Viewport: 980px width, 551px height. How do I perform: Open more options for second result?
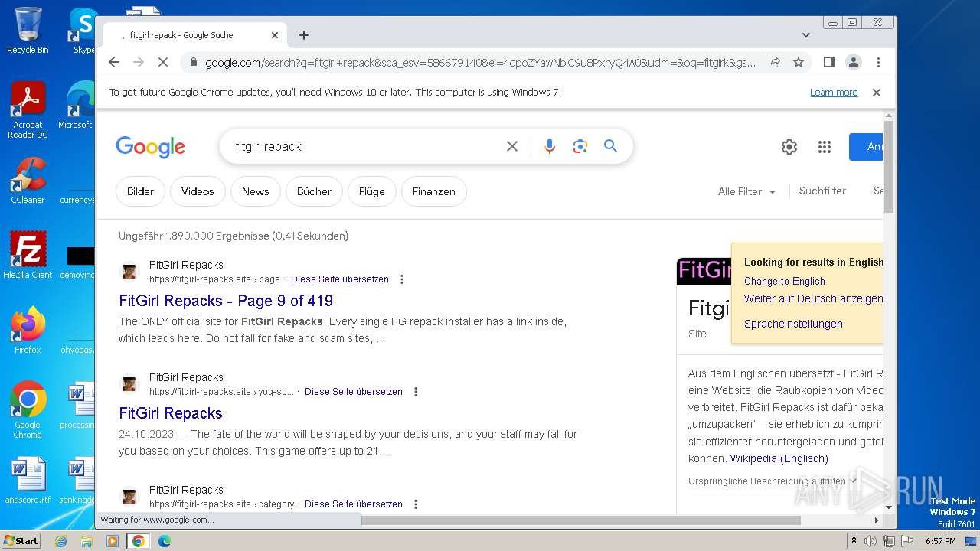click(416, 392)
